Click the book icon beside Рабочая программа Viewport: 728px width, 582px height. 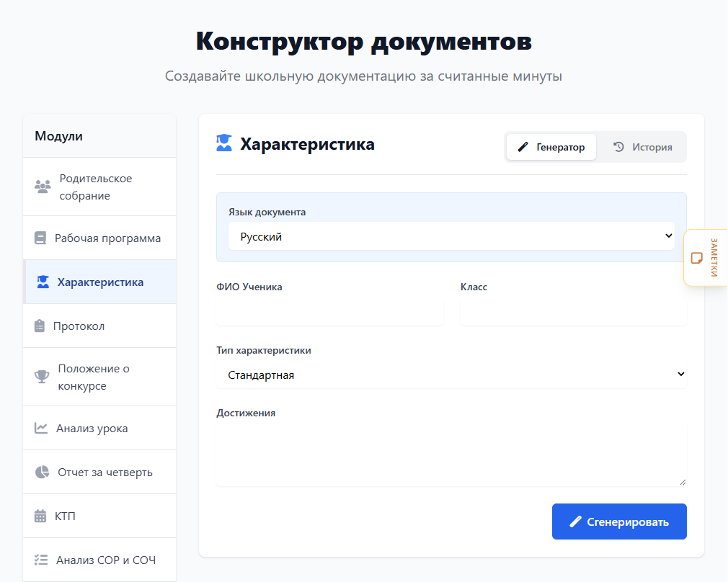coord(40,238)
